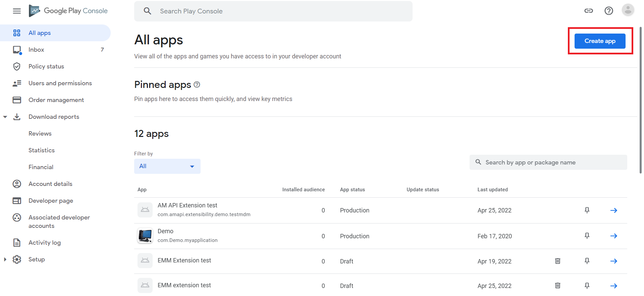Open the hamburger navigation menu

point(17,11)
